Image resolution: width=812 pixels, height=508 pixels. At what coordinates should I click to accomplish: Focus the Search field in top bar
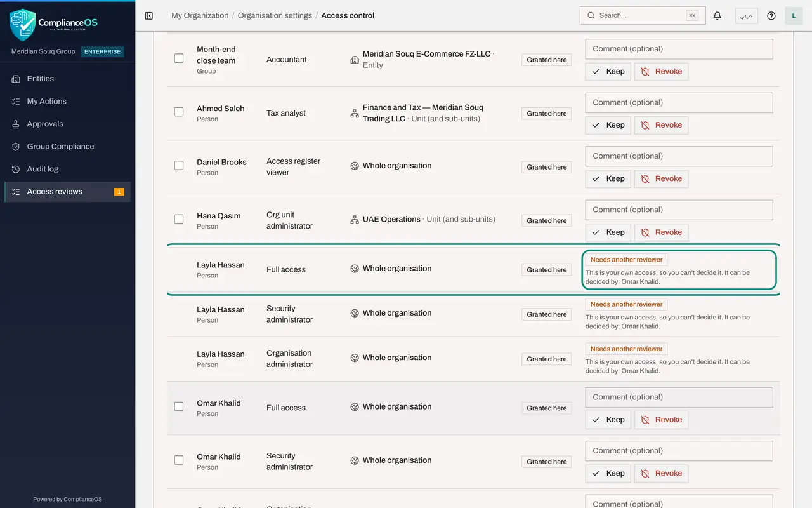click(x=643, y=15)
